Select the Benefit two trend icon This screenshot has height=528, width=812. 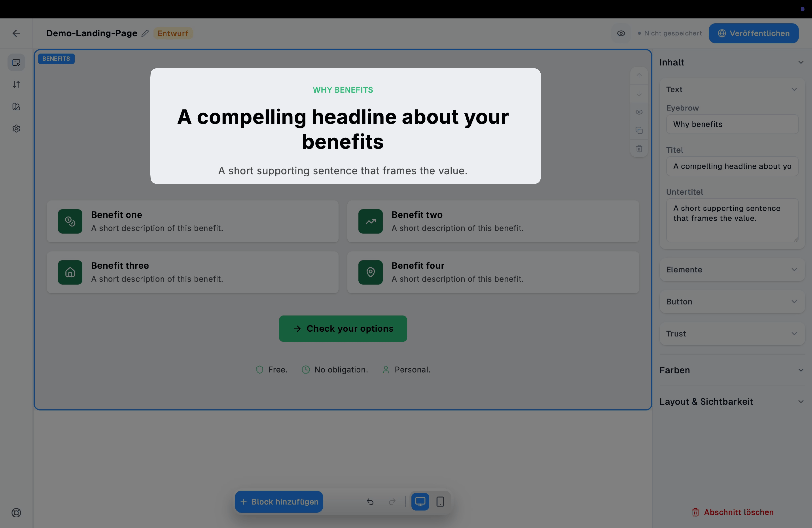click(370, 221)
